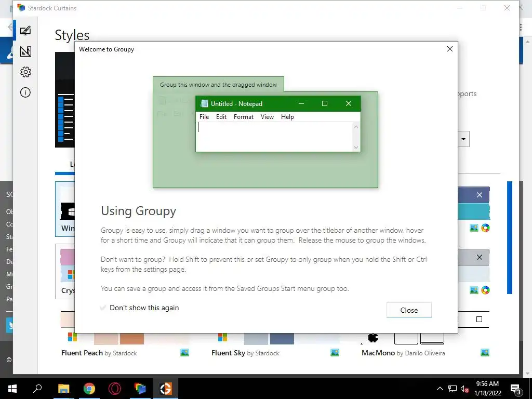The width and height of the screenshot is (532, 399).
Task: Click the Notepad scrollbar down arrow
Action: click(356, 147)
